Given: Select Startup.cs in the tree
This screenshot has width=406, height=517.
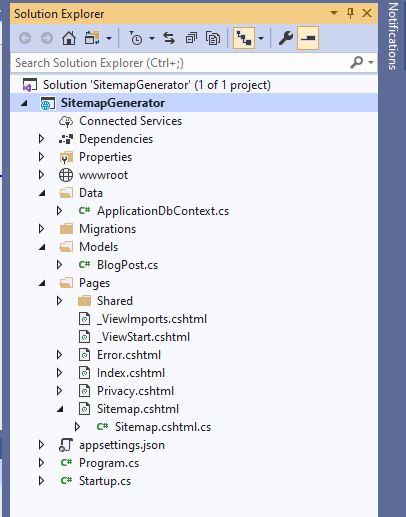Looking at the screenshot, I should [105, 481].
